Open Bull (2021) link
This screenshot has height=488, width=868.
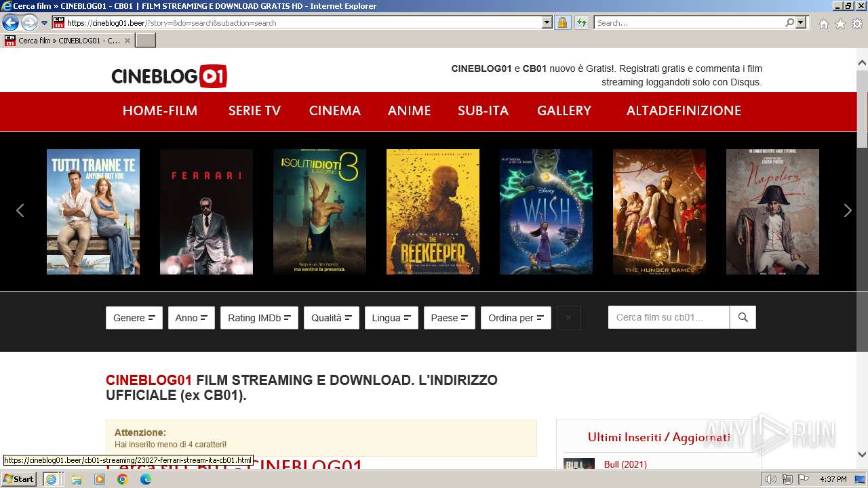(625, 464)
